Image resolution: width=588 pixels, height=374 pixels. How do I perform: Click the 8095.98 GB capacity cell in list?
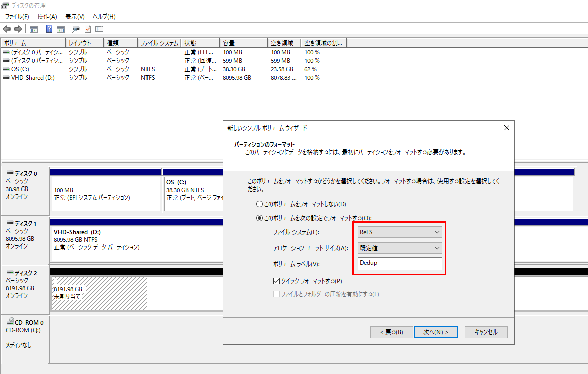[x=237, y=78]
